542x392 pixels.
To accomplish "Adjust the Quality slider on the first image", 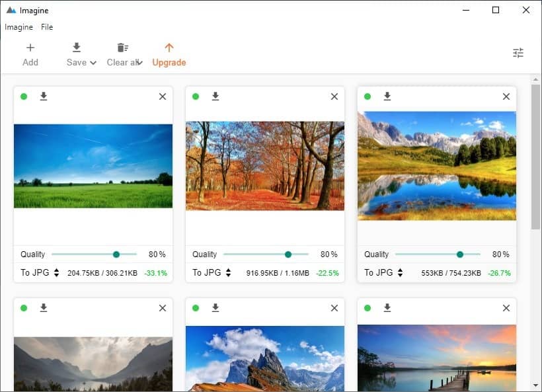I will (116, 254).
